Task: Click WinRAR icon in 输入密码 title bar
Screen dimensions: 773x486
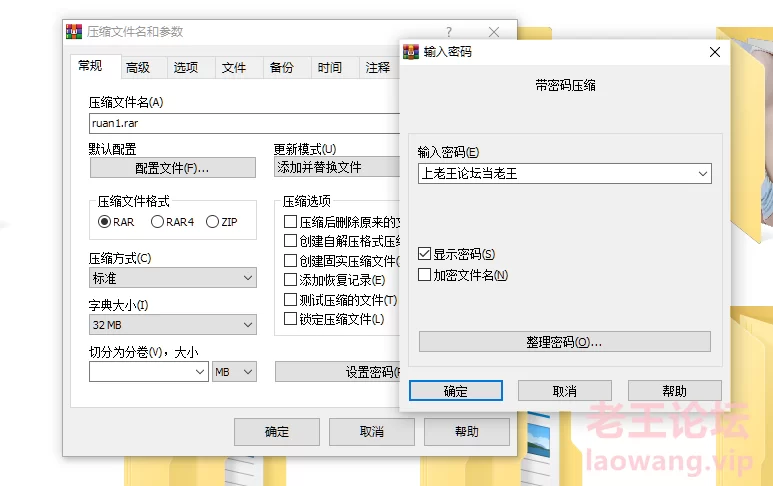Action: [x=410, y=52]
